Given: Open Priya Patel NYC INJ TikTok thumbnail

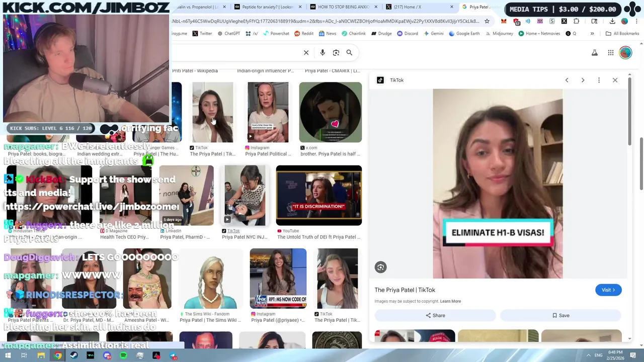Looking at the screenshot, I should [x=245, y=195].
